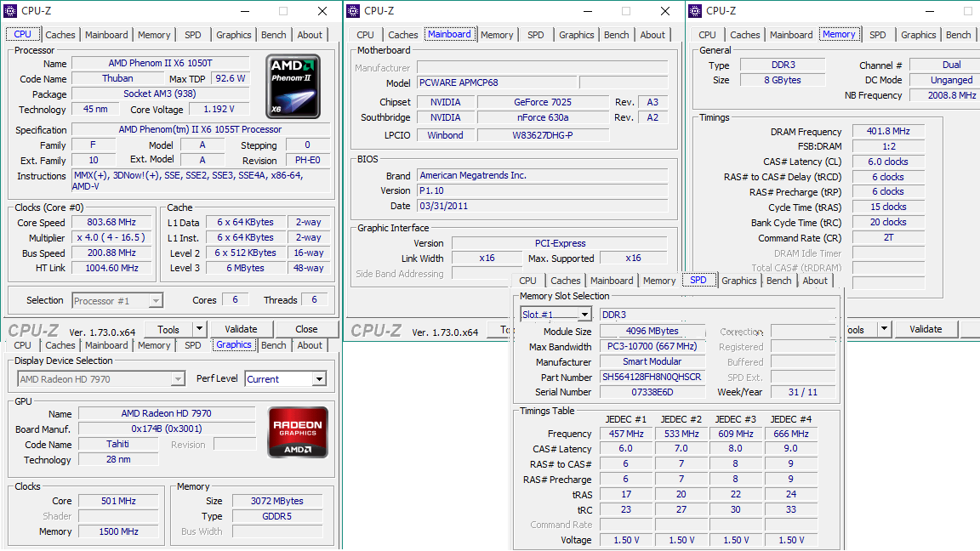The width and height of the screenshot is (980, 551).
Task: Click the BIOS Date value 03/31/2011
Action: [x=543, y=206]
